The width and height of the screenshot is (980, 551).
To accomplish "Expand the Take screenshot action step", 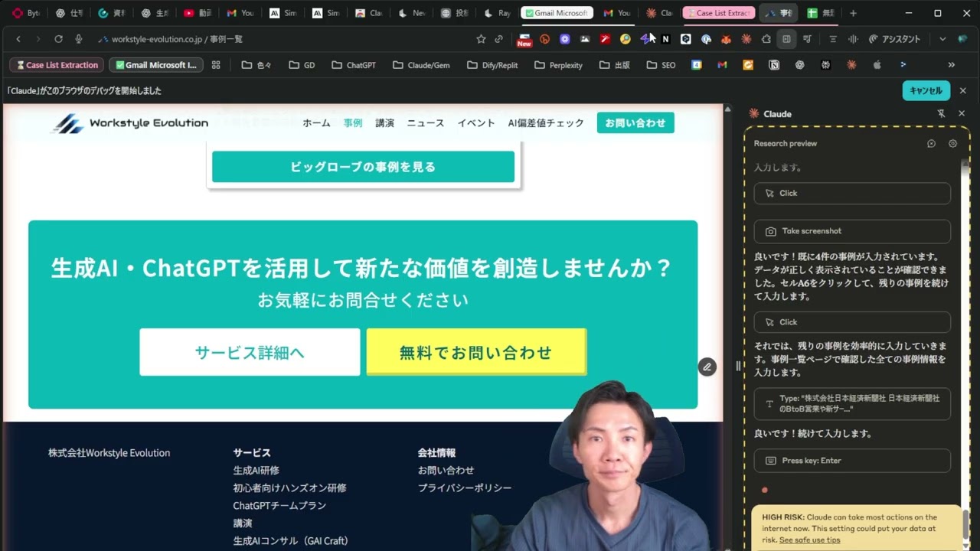I will coord(852,231).
